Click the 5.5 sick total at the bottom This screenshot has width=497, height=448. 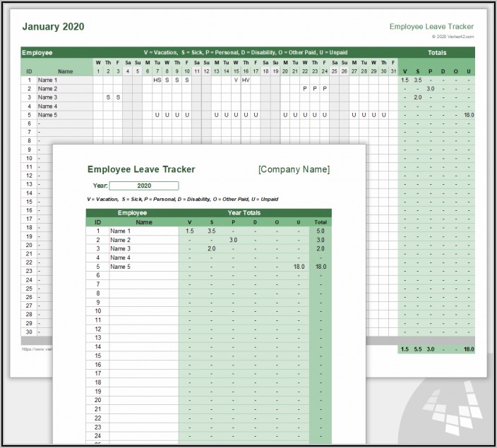click(x=417, y=349)
